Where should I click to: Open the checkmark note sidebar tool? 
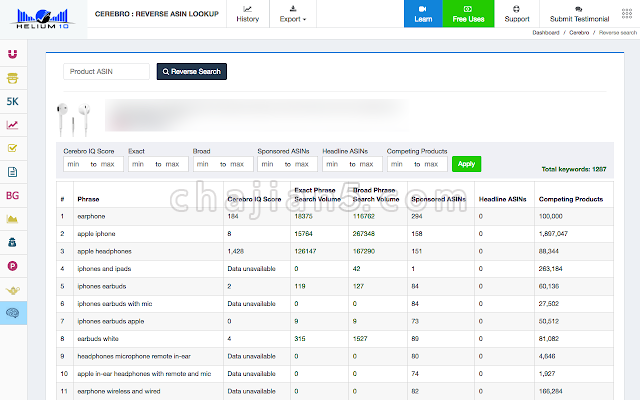pyautogui.click(x=13, y=148)
